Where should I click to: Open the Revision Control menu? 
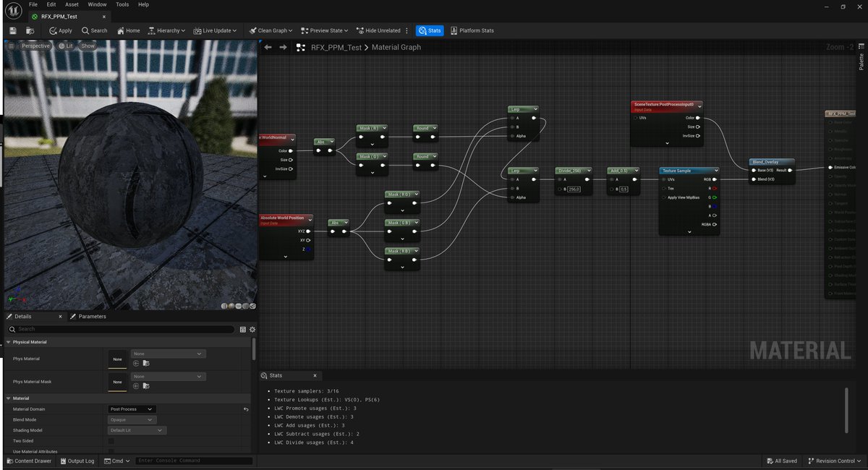(x=835, y=461)
